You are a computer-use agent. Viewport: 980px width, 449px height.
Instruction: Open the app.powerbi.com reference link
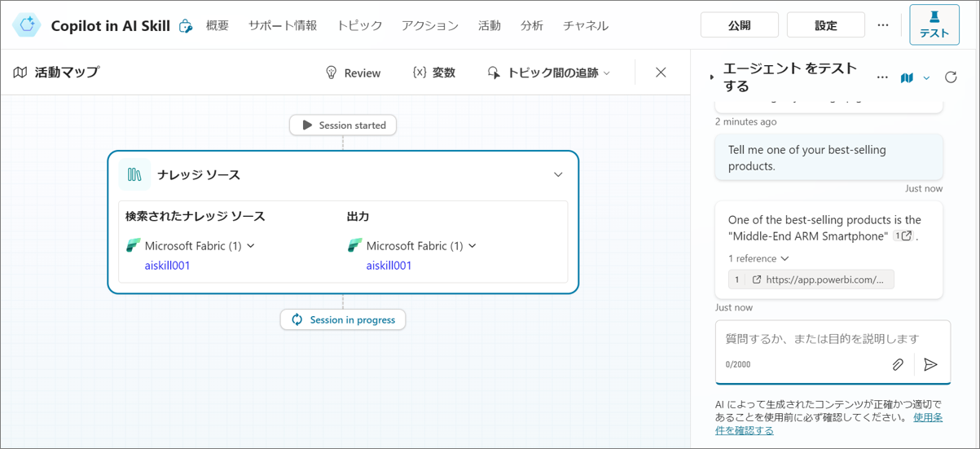(x=811, y=280)
